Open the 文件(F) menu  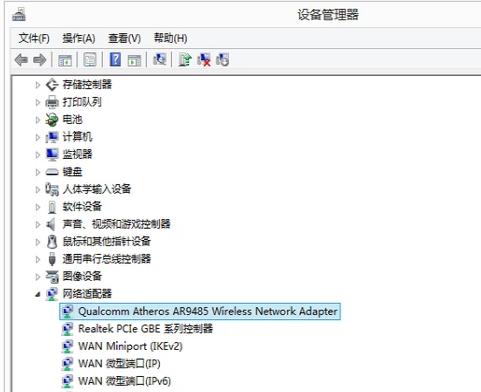34,38
